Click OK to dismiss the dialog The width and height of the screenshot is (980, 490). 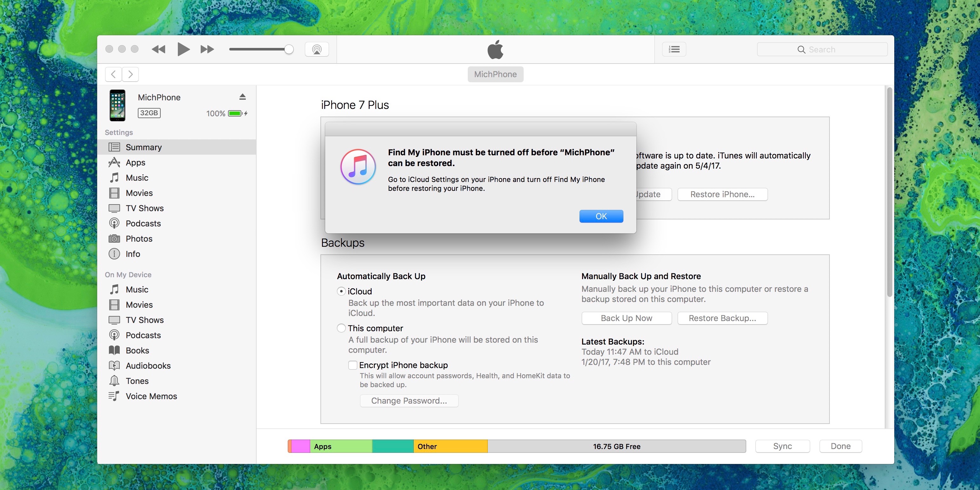601,216
